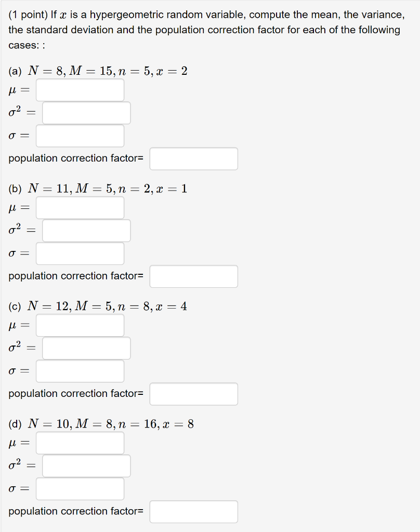Click part (b) population correction factor field
420x532 pixels.
click(x=193, y=276)
